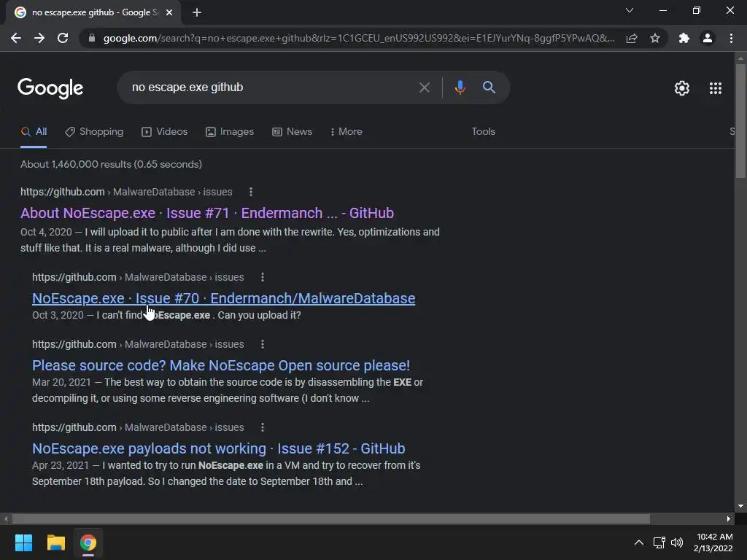Open a new browser tab
The image size is (747, 560).
coord(197,12)
